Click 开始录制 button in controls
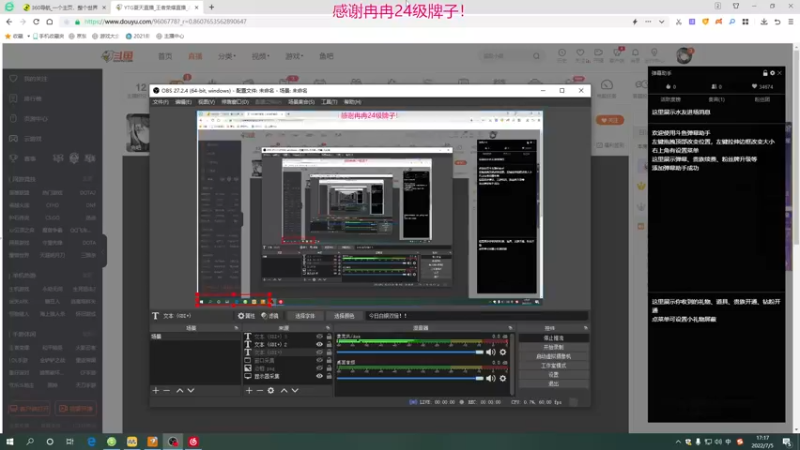The width and height of the screenshot is (800, 450). (554, 347)
